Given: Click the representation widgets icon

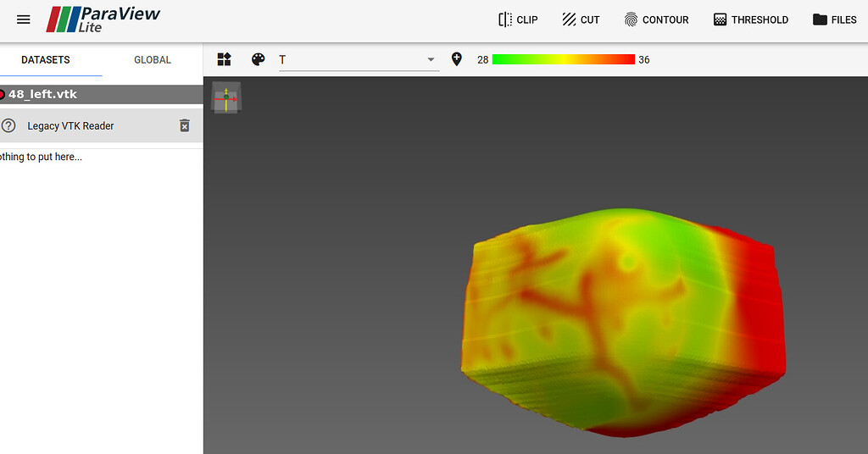Looking at the screenshot, I should (x=224, y=59).
